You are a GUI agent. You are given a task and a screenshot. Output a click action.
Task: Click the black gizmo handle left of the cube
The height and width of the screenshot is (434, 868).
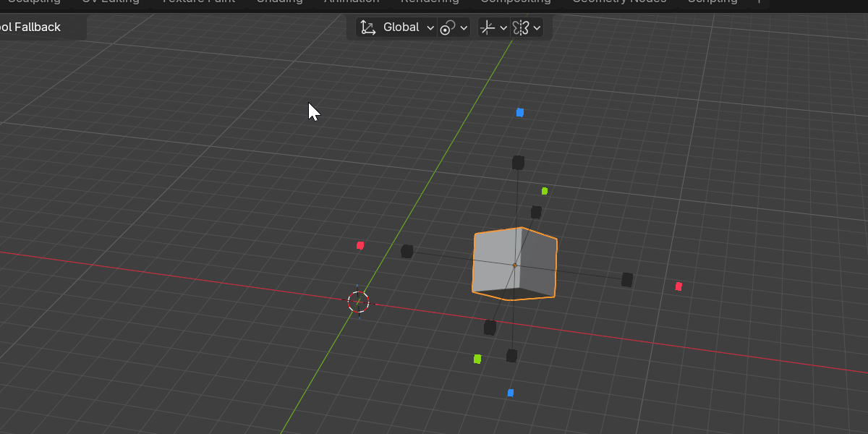point(407,251)
